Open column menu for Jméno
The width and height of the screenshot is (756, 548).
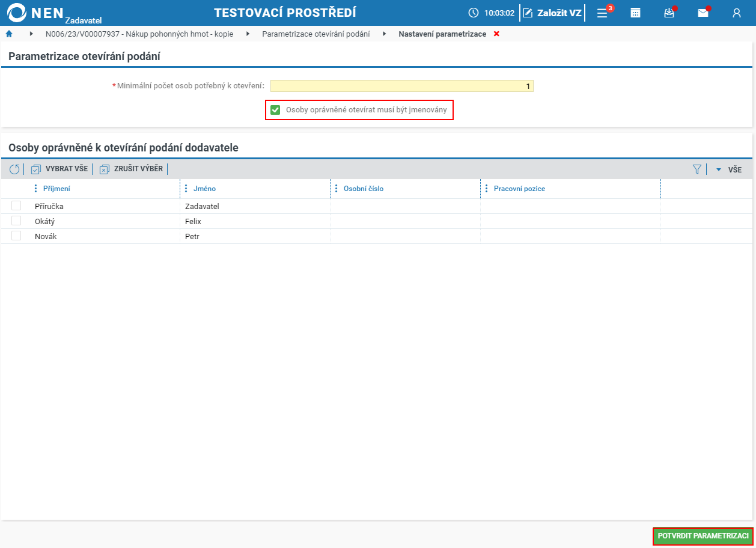click(x=186, y=189)
